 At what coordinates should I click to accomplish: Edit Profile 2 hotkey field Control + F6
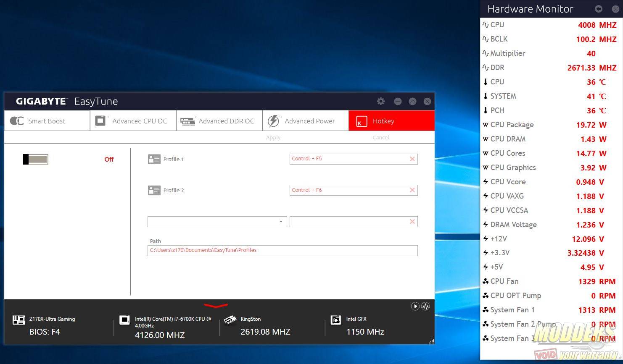coord(354,190)
